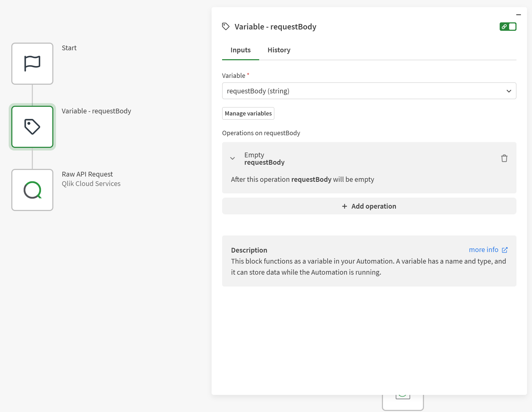This screenshot has width=532, height=412.
Task: Click the tag icon beside panel title
Action: pos(226,27)
